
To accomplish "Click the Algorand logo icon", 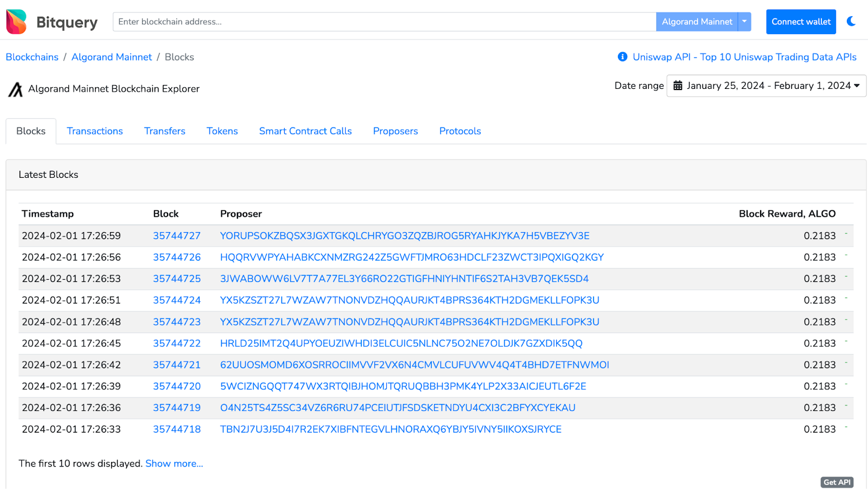I will [15, 89].
